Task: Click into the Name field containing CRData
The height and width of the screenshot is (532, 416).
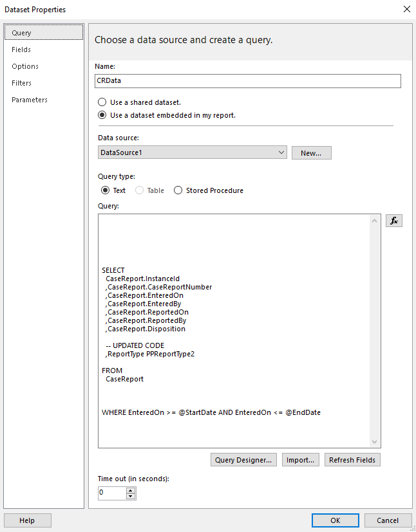Action: tap(248, 81)
